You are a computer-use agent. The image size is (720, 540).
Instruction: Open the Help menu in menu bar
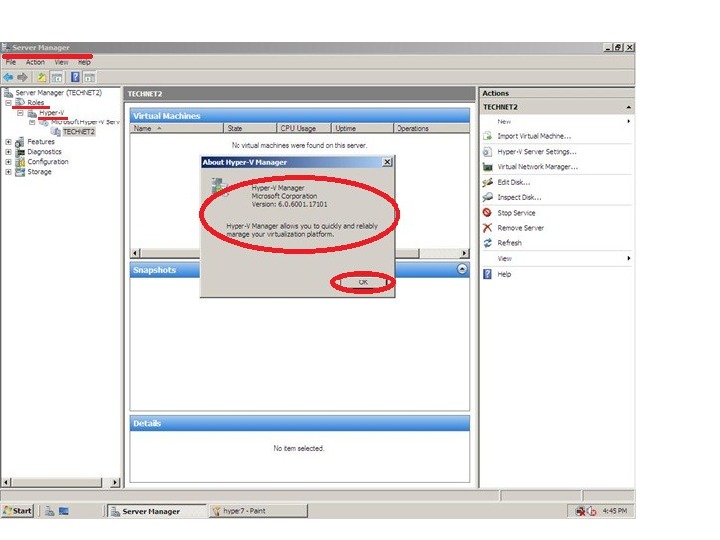coord(84,62)
